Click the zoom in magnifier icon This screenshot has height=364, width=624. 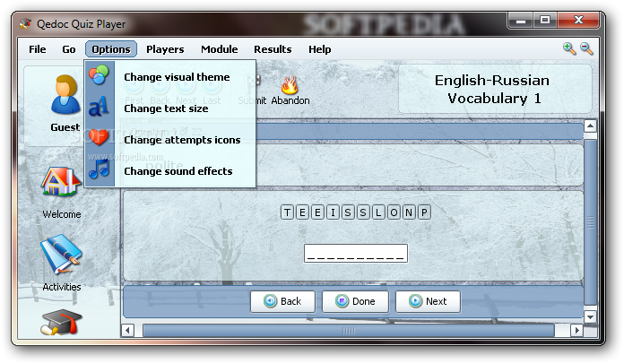(x=569, y=49)
